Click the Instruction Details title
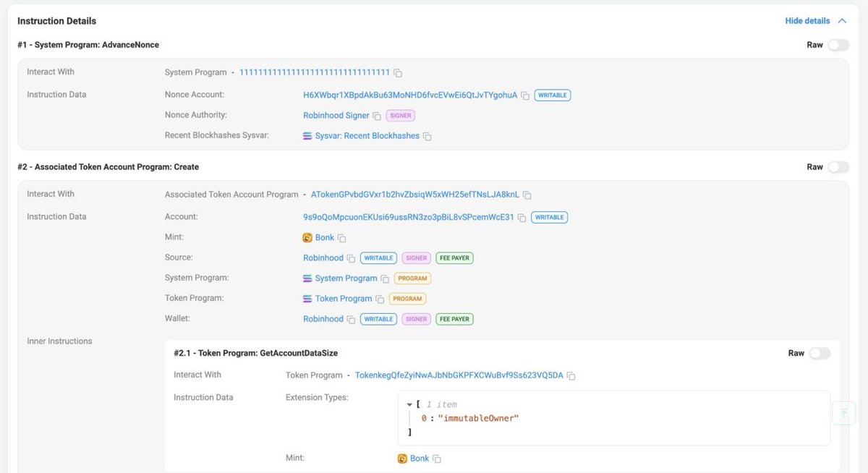The image size is (868, 473). pos(57,21)
